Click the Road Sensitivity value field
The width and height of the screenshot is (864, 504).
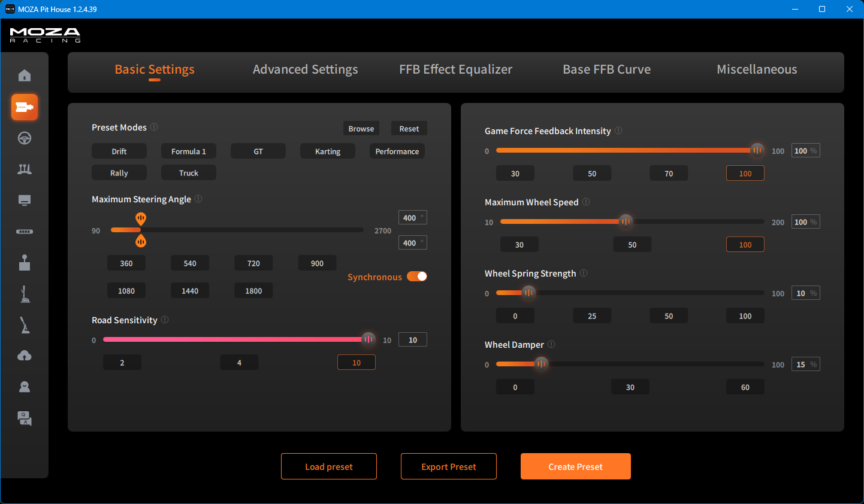(413, 340)
